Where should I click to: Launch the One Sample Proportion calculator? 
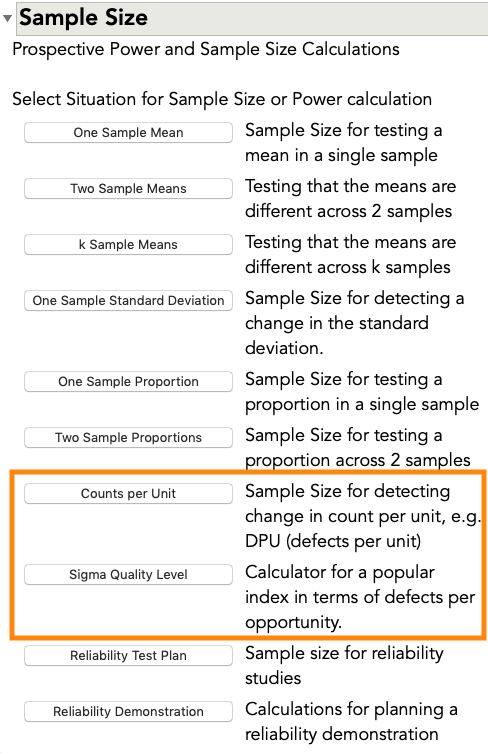click(128, 382)
